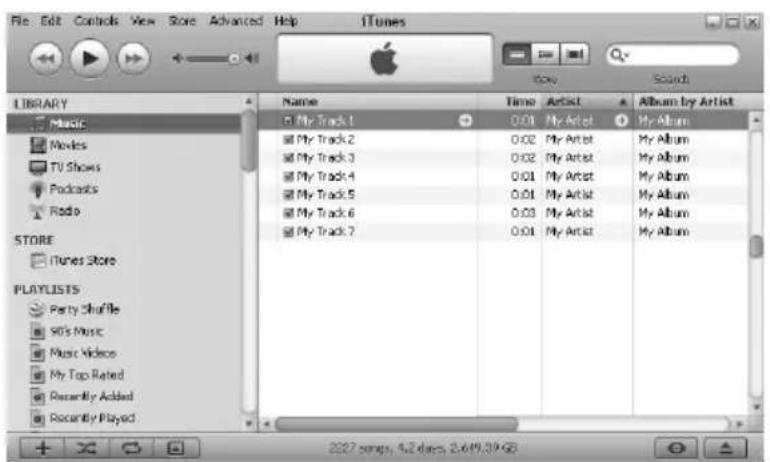
Task: Switch to list view mode
Action: pos(517,54)
